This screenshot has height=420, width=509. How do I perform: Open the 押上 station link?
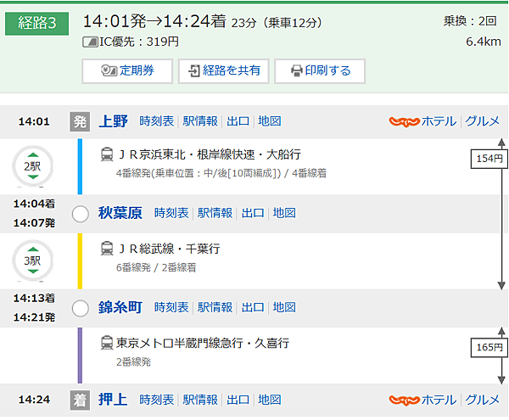(113, 400)
